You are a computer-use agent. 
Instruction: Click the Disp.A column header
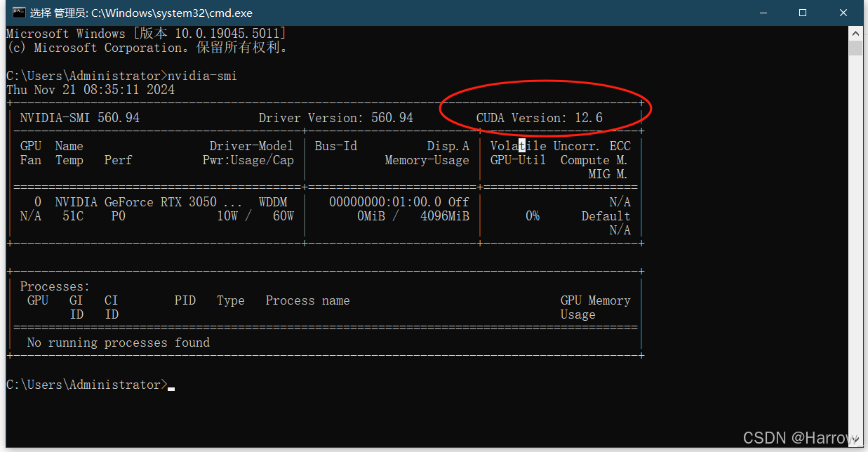pos(448,146)
